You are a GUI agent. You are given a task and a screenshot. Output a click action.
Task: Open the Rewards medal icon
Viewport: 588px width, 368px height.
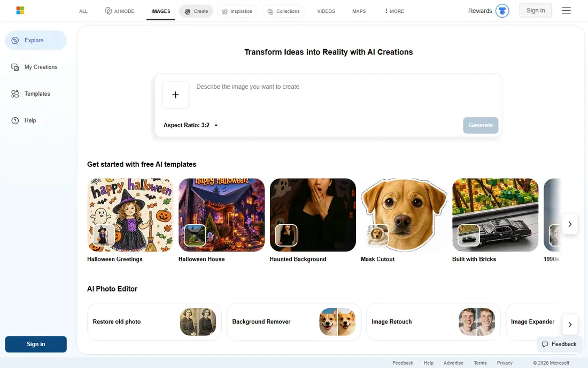[502, 11]
